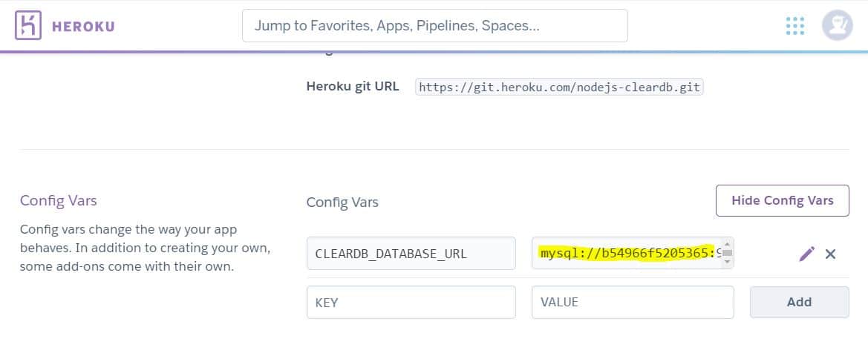
Task: Delete CLEARDB_DATABASE_URL config var
Action: pyautogui.click(x=830, y=254)
